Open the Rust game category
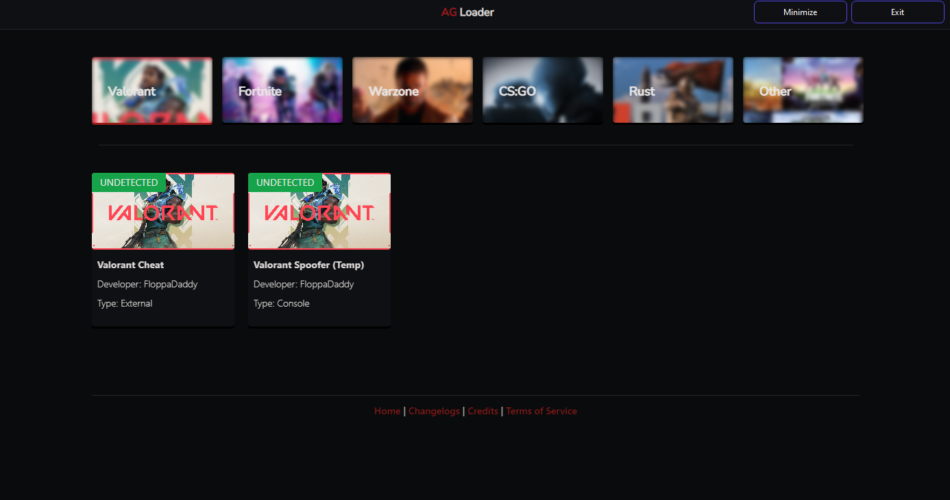Screen dimensions: 950x500 tap(673, 90)
